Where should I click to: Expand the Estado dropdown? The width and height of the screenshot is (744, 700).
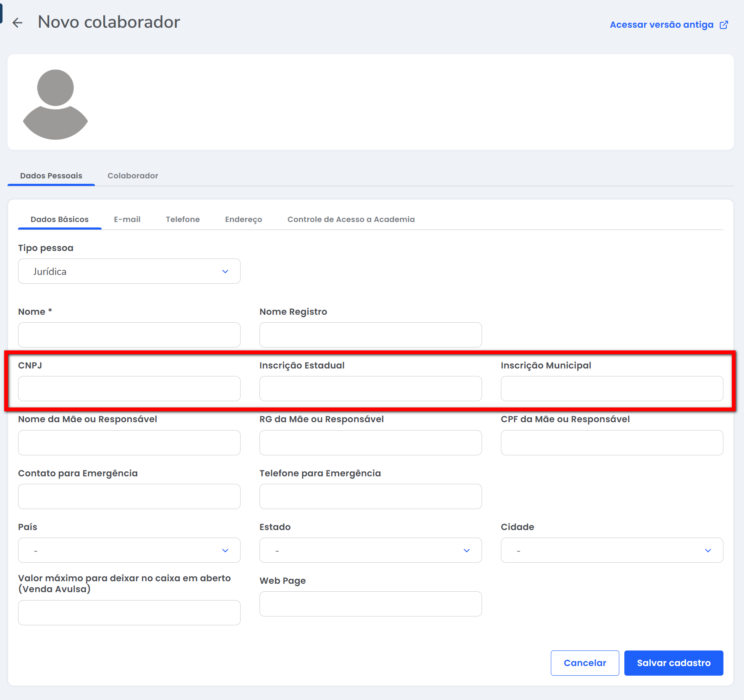[x=370, y=550]
